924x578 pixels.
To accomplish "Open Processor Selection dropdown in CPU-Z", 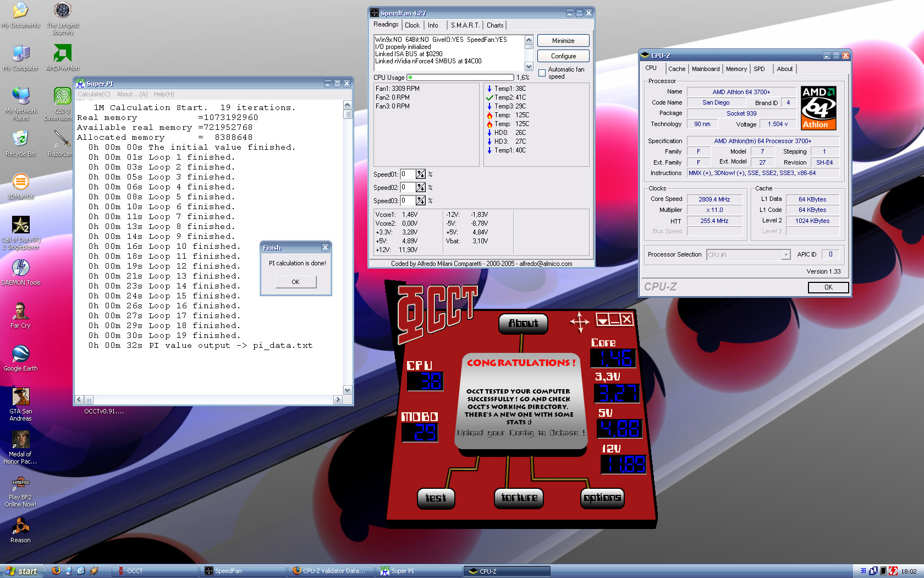I will 786,254.
